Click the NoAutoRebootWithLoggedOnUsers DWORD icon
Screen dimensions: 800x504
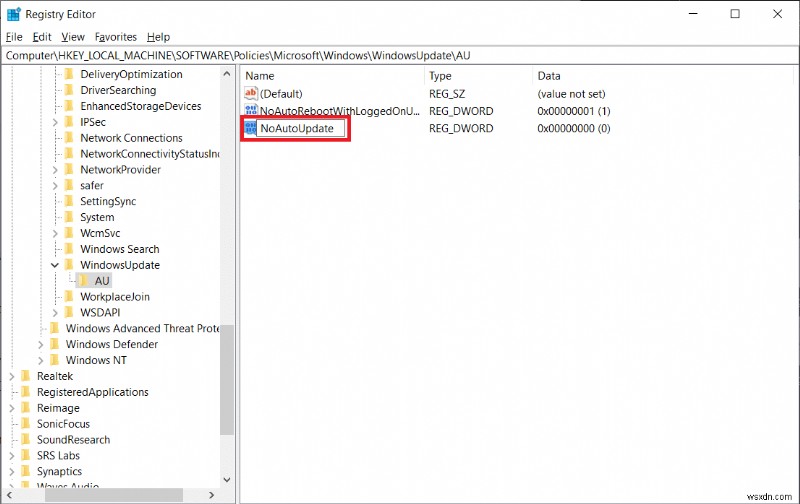pos(251,110)
